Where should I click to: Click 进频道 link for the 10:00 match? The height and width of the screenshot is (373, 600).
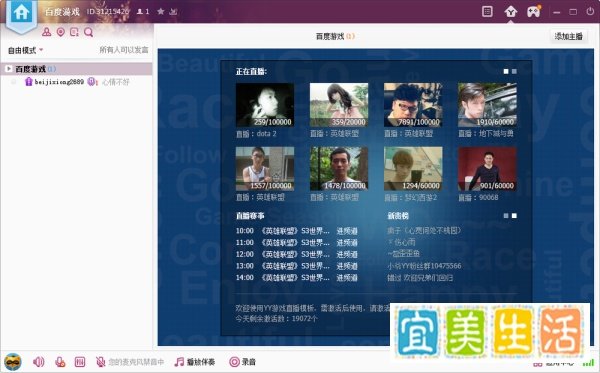[x=347, y=231]
